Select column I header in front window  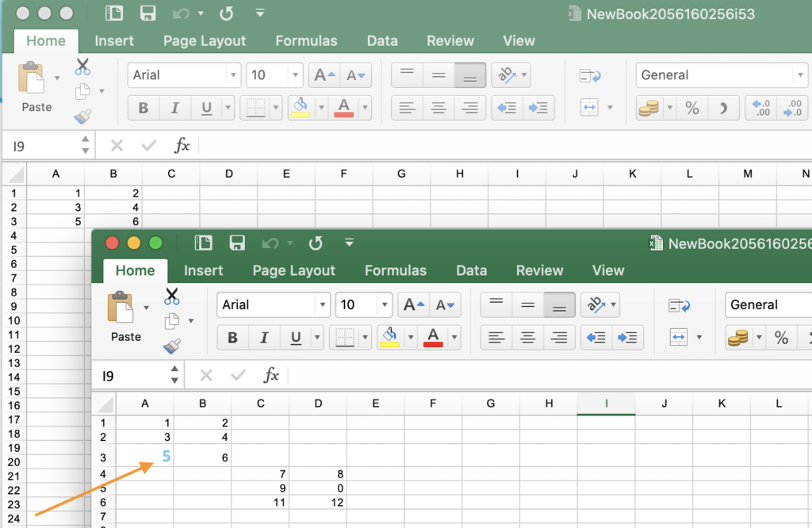[x=606, y=404]
